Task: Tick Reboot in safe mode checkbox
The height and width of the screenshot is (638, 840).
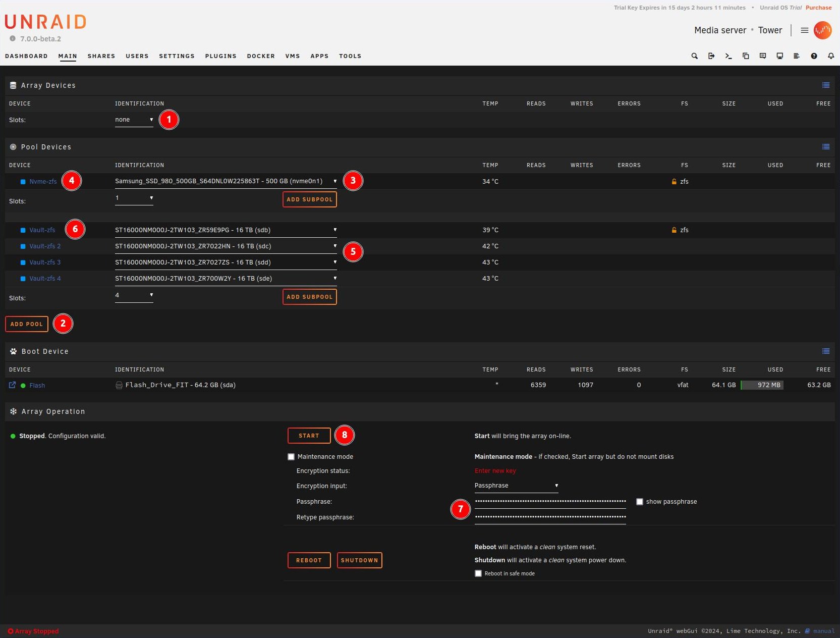Action: [x=478, y=573]
